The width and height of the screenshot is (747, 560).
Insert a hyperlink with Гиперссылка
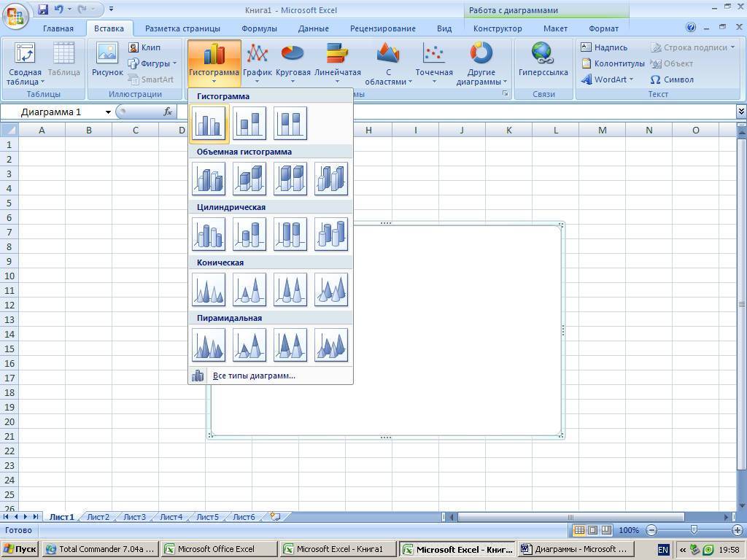(x=543, y=60)
